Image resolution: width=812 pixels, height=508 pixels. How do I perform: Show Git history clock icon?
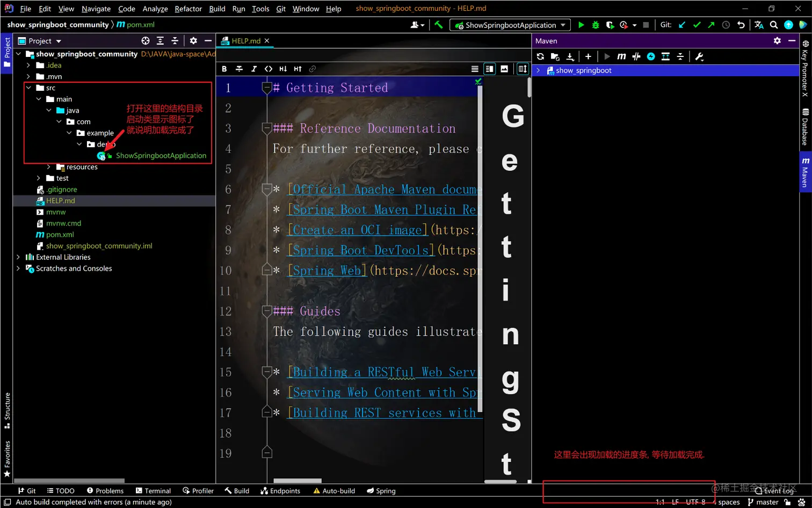point(726,25)
